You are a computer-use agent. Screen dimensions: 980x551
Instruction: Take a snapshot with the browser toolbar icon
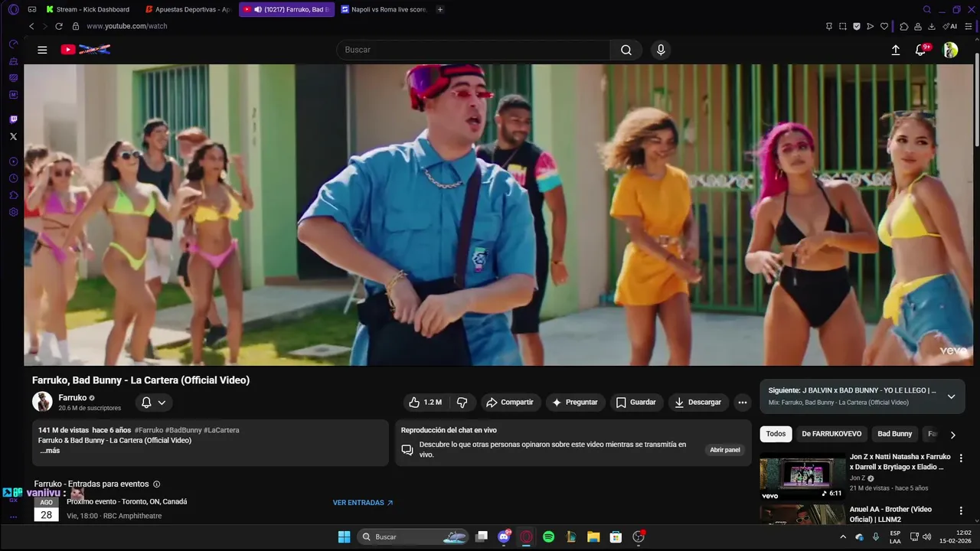pyautogui.click(x=843, y=26)
